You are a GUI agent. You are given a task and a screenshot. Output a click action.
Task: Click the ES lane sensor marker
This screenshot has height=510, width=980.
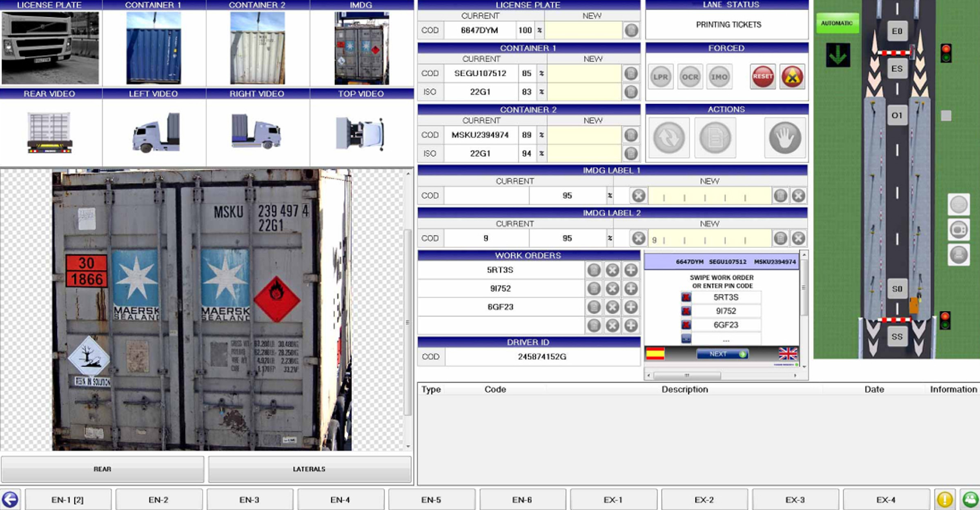coord(897,69)
